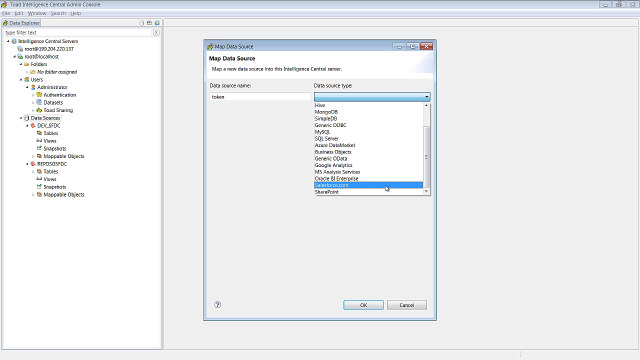Viewport: 640px width, 360px height.
Task: Click the Intelligence Central Servers globe icon
Action: (x=14, y=41)
